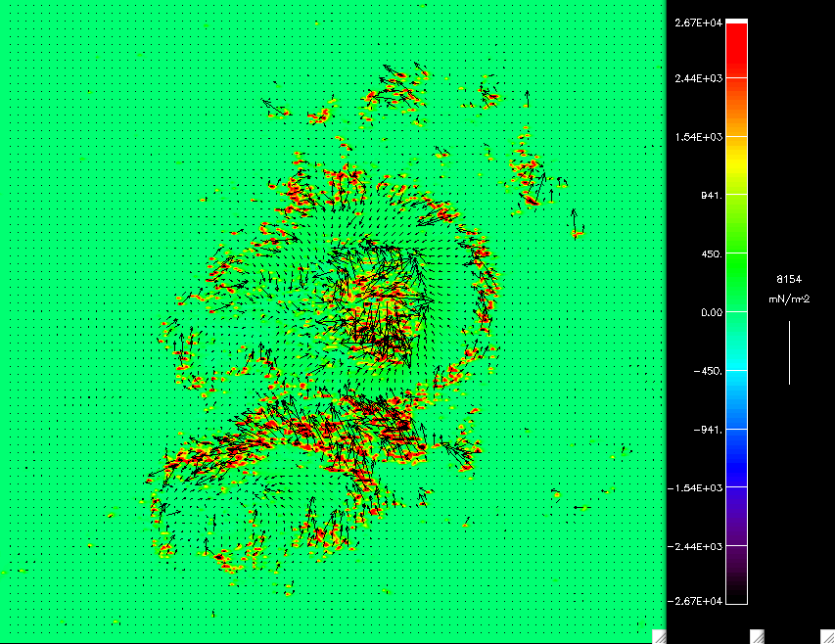Click the -450. scale label
The width and height of the screenshot is (835, 644).
coord(708,371)
